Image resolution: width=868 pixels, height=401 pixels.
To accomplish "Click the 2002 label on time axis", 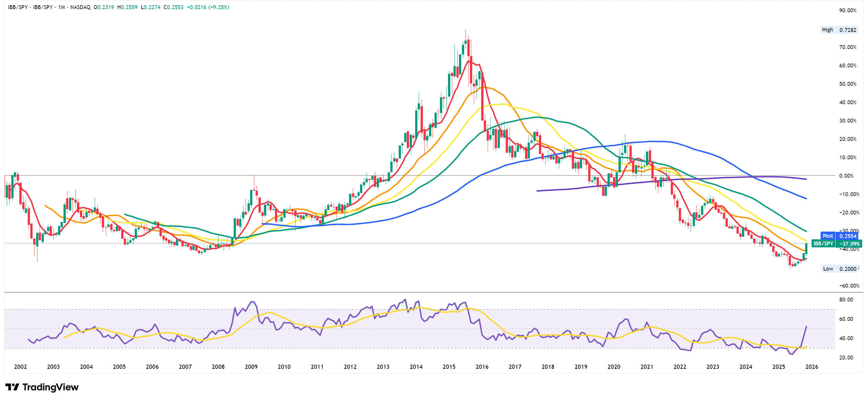I will tap(21, 367).
